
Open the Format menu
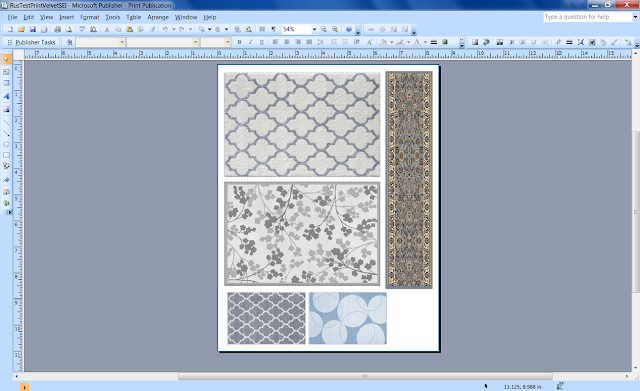click(x=89, y=17)
